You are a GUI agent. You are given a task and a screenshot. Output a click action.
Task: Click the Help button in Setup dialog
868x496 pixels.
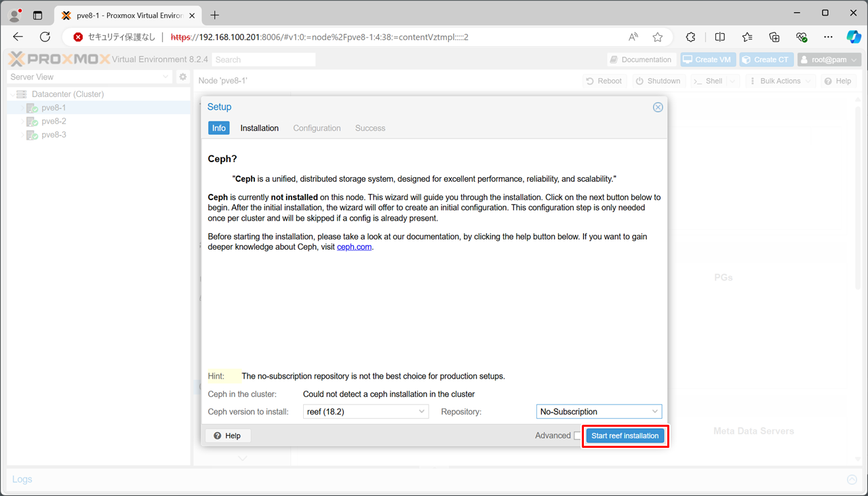[228, 436]
